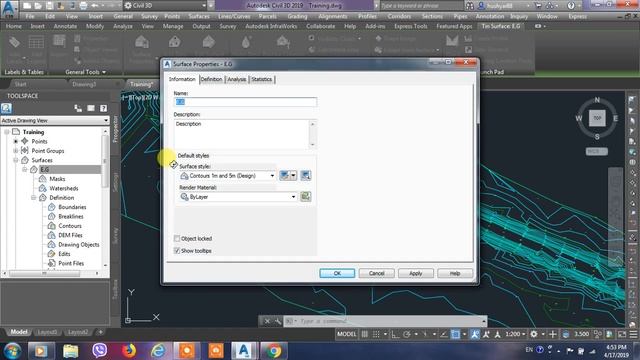Switch to the Start document tab

coord(20,84)
